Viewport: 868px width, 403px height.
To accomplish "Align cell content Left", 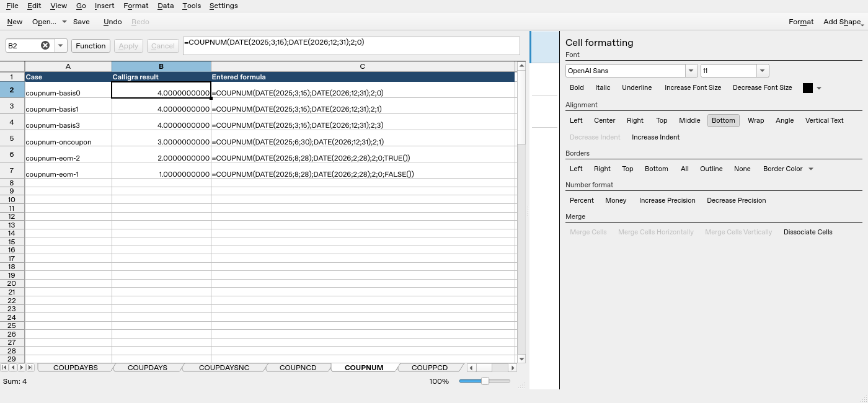I will click(x=576, y=120).
